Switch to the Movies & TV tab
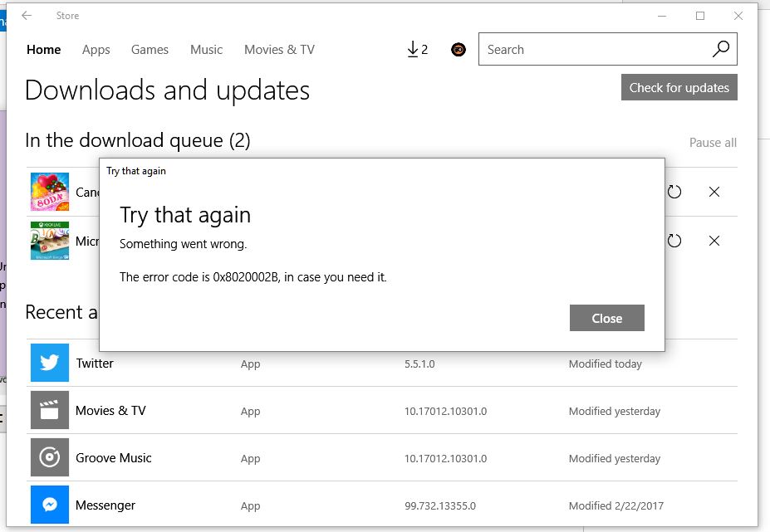Viewport: 770px width, 532px height. point(279,50)
